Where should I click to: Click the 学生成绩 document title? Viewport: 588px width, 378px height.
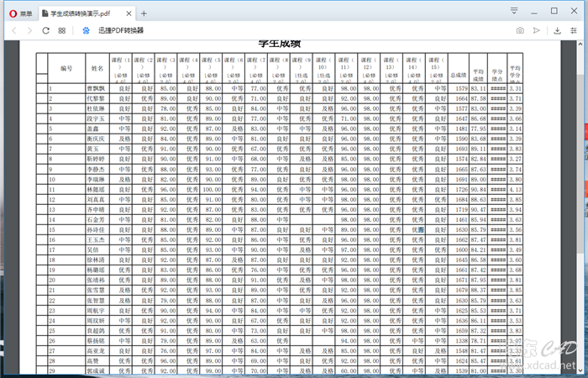coord(280,44)
